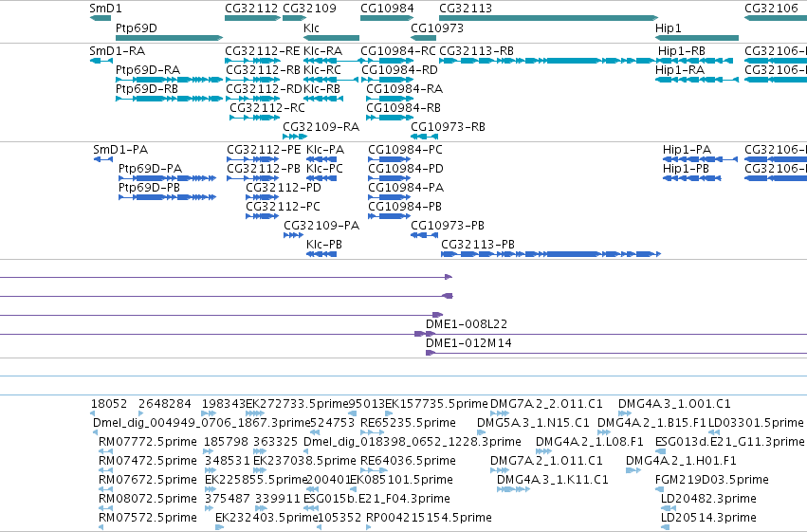
Task: Select the Ptp69D gene label
Action: tap(136, 28)
